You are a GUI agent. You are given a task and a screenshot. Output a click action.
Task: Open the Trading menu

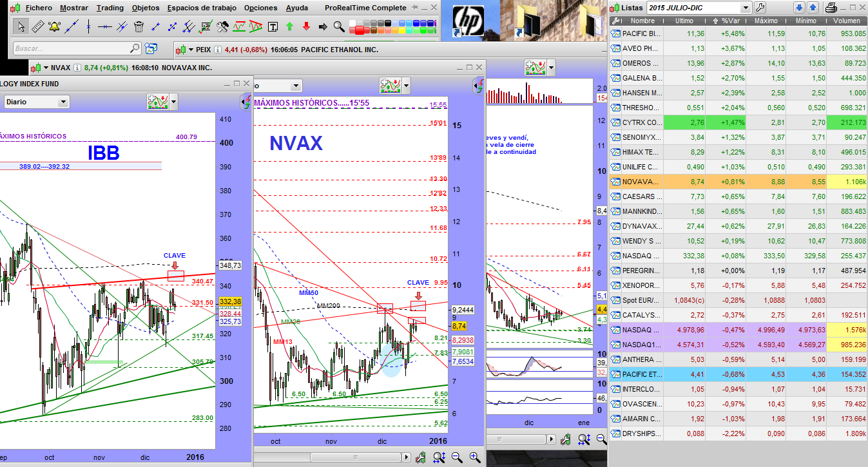[x=110, y=8]
